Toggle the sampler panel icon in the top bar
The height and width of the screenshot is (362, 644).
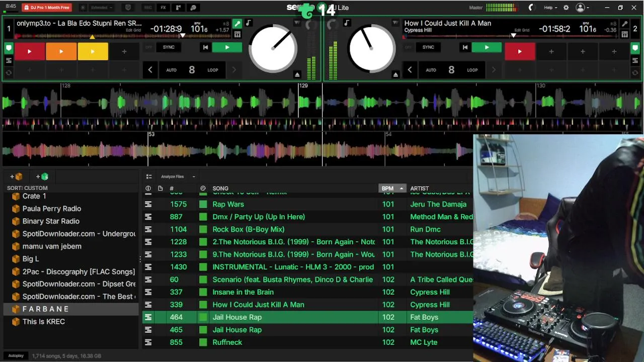178,8
